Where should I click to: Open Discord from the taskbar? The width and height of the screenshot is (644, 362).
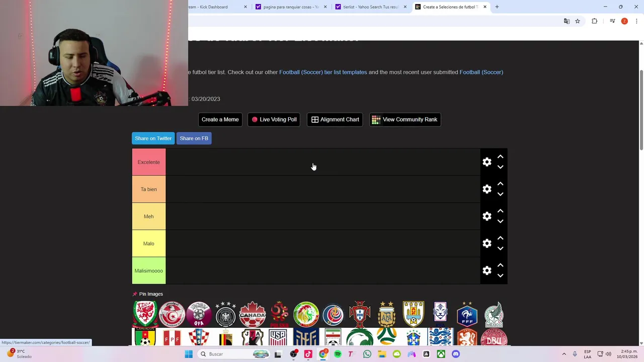tap(456, 354)
